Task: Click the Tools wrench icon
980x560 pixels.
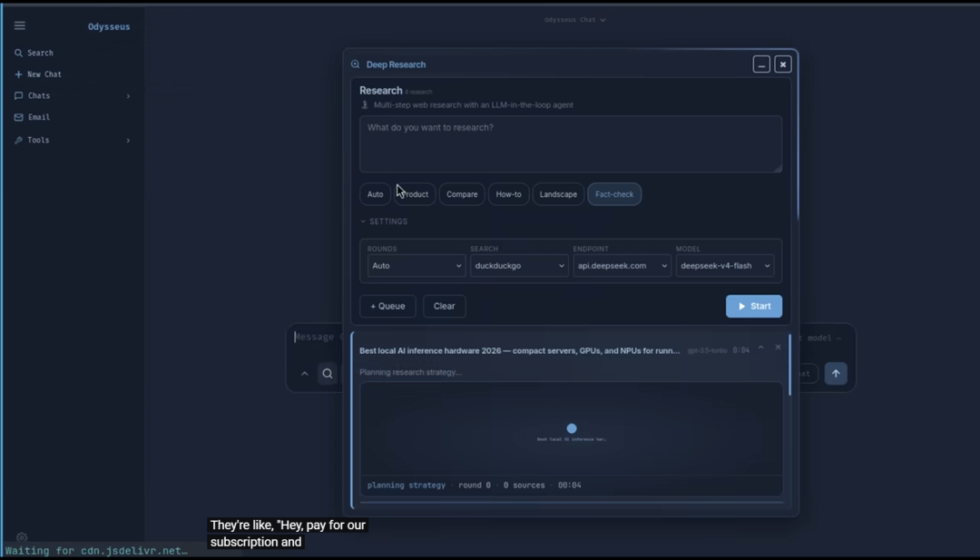Action: [19, 140]
